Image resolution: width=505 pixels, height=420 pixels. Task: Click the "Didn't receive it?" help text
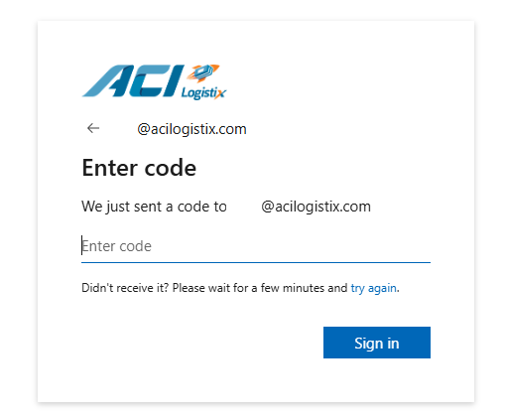pos(125,288)
